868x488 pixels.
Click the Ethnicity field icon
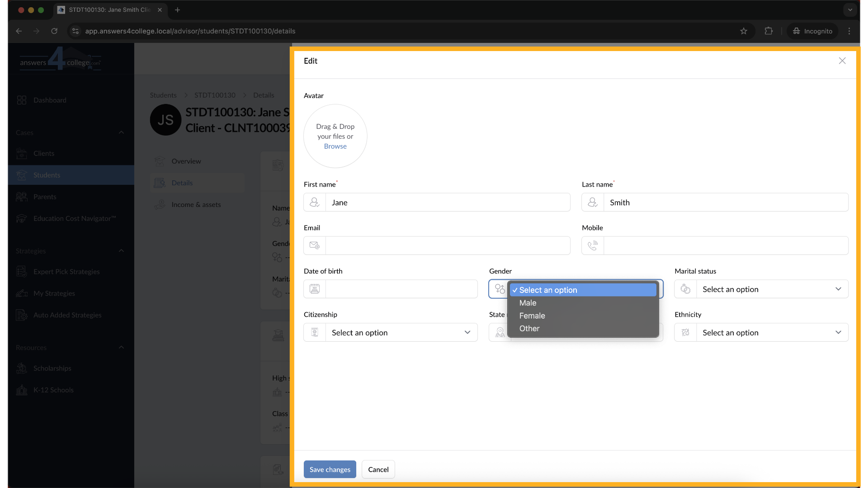(685, 333)
